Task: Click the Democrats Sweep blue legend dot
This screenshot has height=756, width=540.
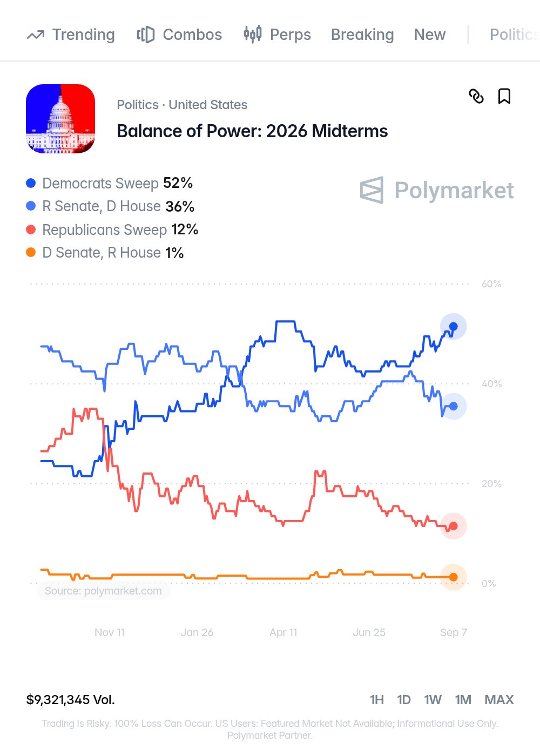Action: point(31,183)
